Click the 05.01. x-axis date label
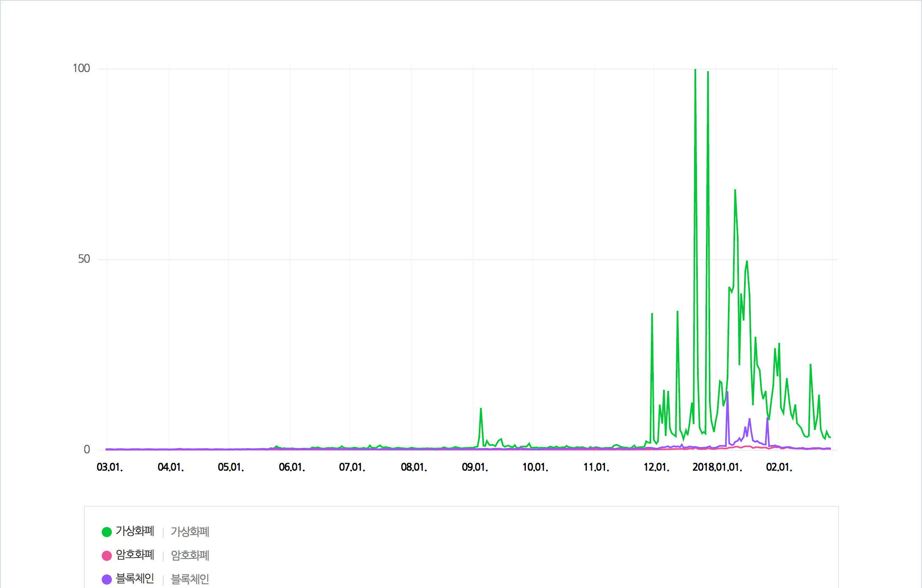The image size is (922, 588). (x=231, y=467)
